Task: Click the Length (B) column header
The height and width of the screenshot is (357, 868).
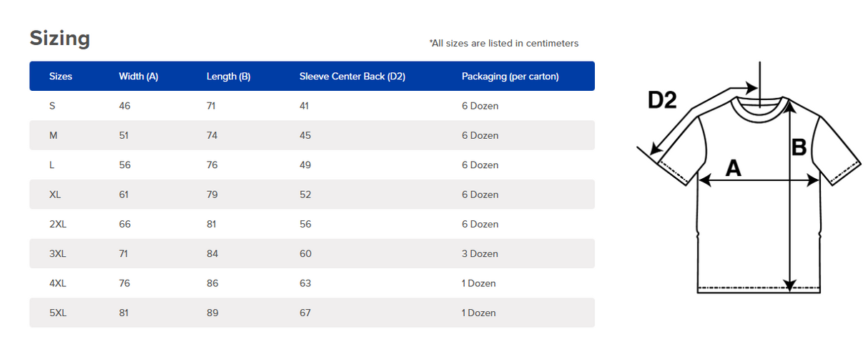Action: pyautogui.click(x=228, y=77)
